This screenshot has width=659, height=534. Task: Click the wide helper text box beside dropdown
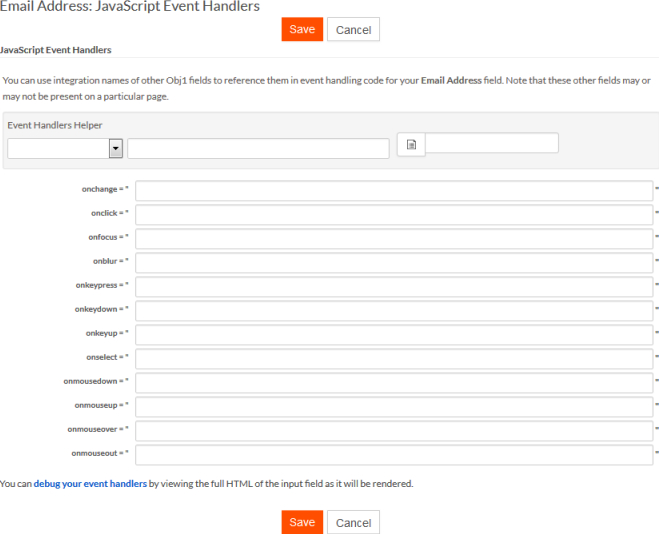pyautogui.click(x=258, y=148)
